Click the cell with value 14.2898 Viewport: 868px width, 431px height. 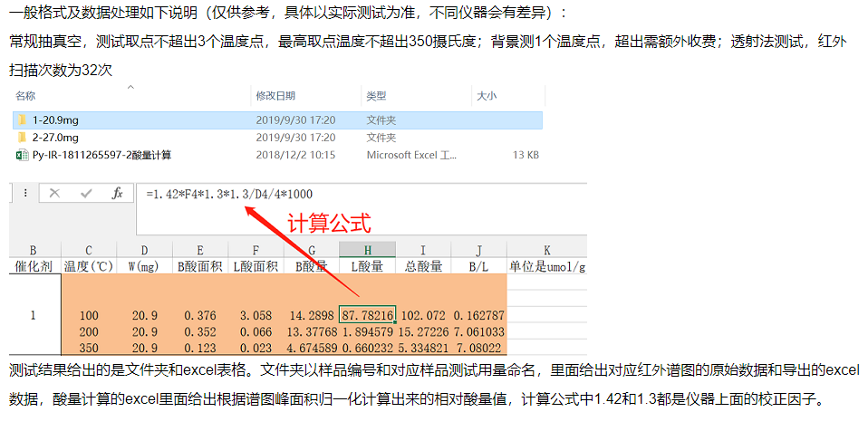312,315
